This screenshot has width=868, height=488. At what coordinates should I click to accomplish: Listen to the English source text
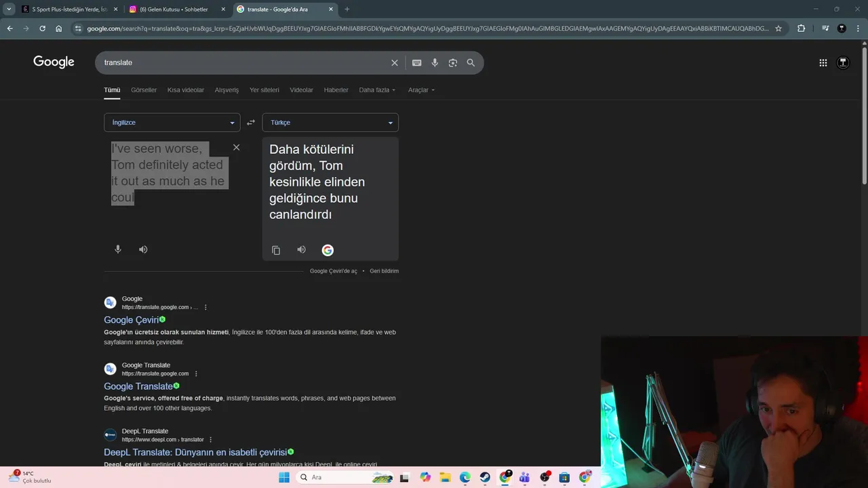coord(143,249)
